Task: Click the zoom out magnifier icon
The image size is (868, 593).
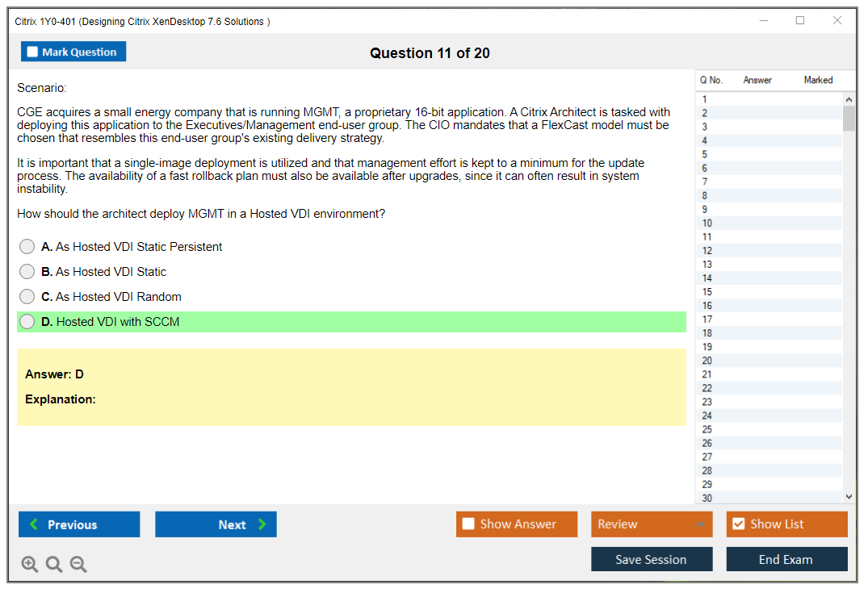Action: click(x=78, y=565)
